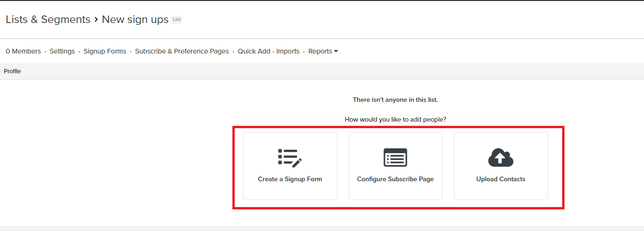Open Subscribe & Preference Pages
The image size is (644, 231).
182,51
